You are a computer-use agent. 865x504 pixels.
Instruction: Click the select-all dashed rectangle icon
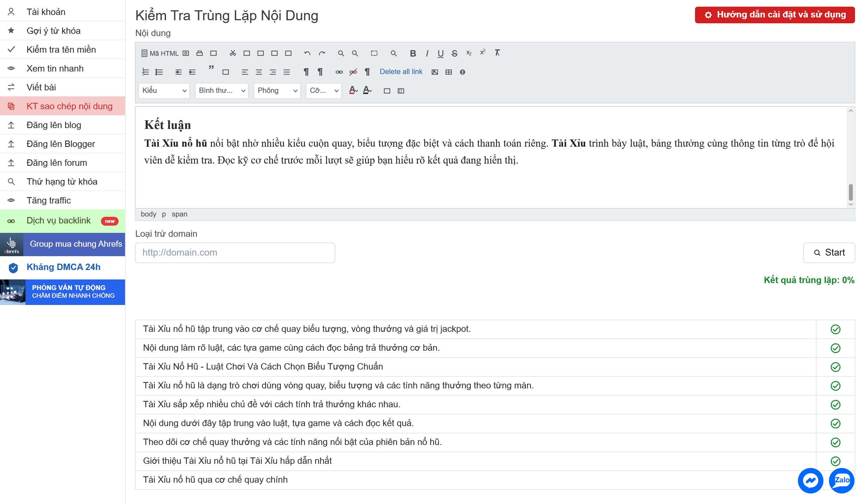point(374,53)
